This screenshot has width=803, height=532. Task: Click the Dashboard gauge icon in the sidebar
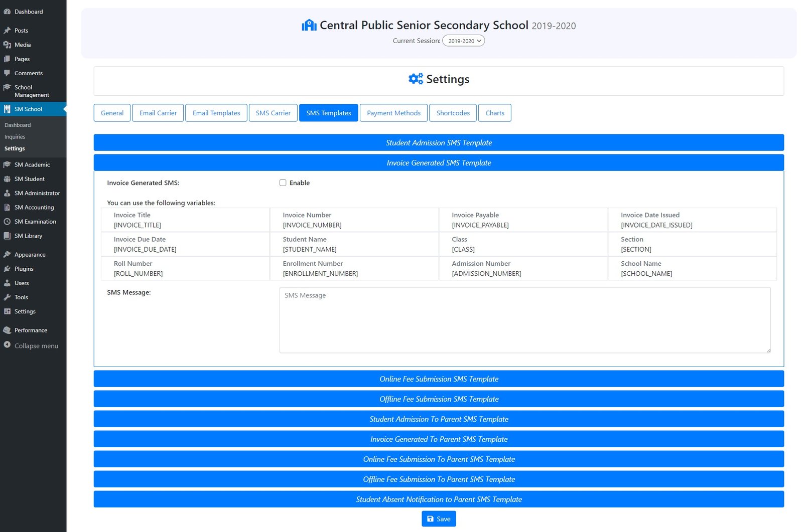tap(7, 12)
